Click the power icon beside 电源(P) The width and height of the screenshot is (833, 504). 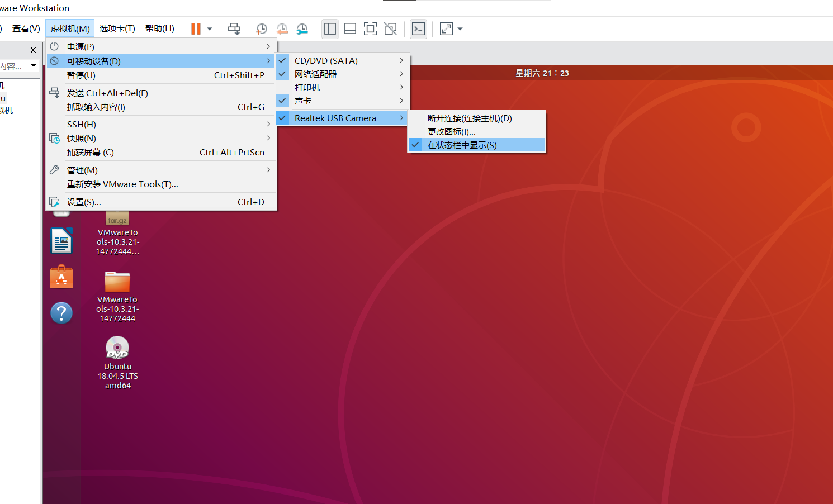pos(54,46)
